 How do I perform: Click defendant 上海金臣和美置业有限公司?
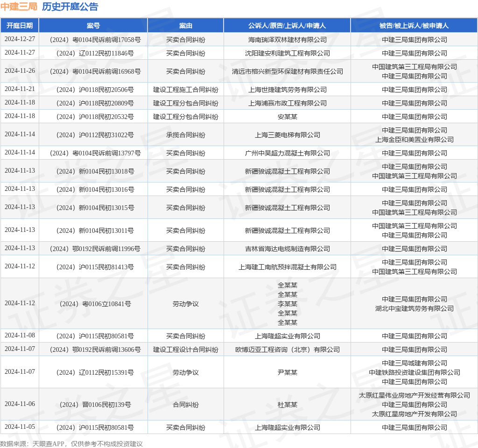[x=415, y=140]
